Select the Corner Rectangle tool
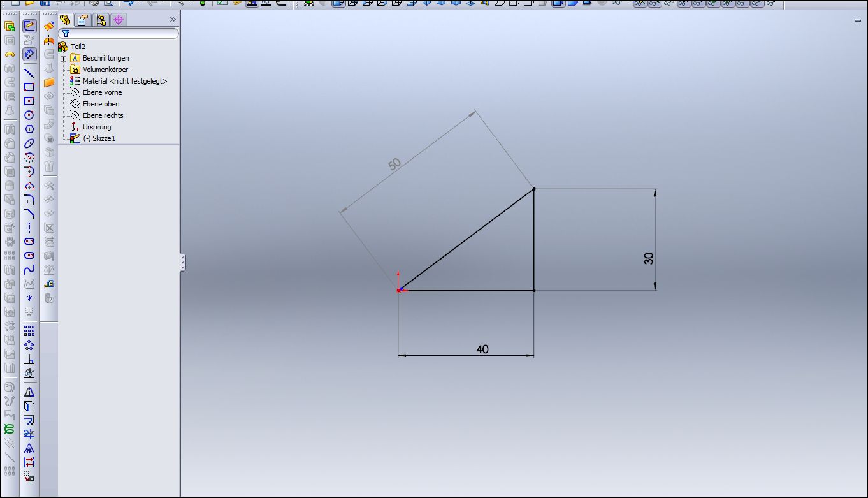 29,87
